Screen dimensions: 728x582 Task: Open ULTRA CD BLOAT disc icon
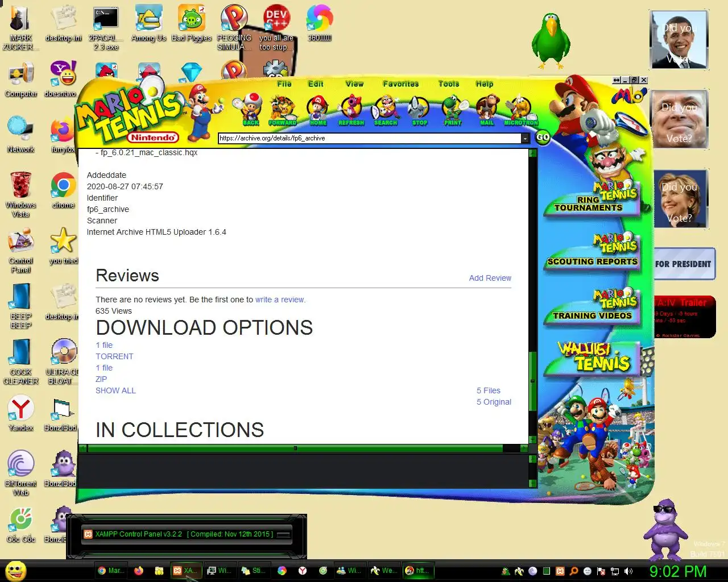(63, 361)
